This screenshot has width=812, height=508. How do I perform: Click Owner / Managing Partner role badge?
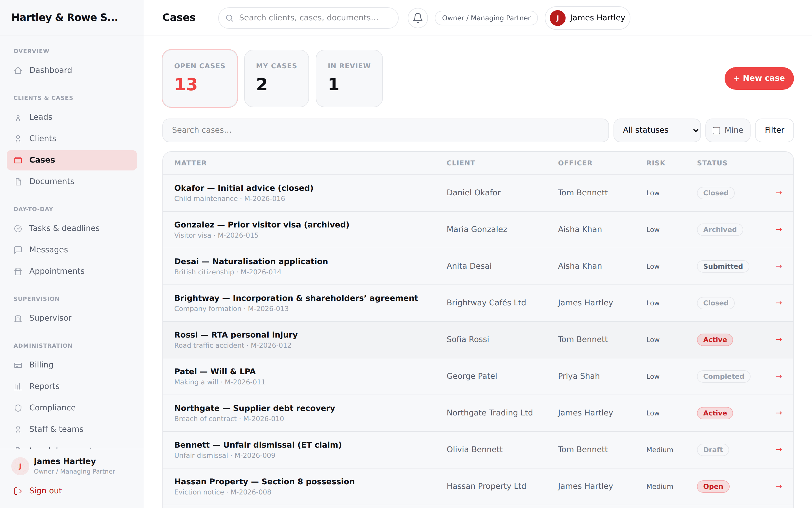click(486, 18)
